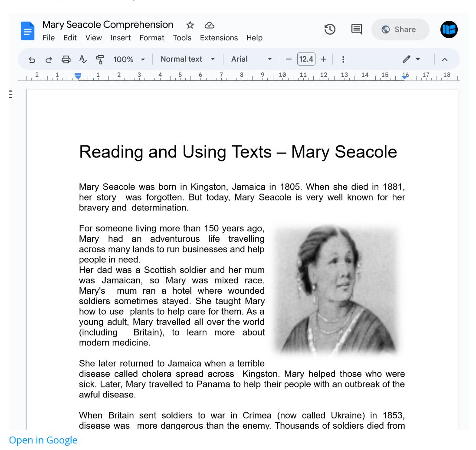Open the 100% zoom dropdown
476x450 pixels.
129,59
